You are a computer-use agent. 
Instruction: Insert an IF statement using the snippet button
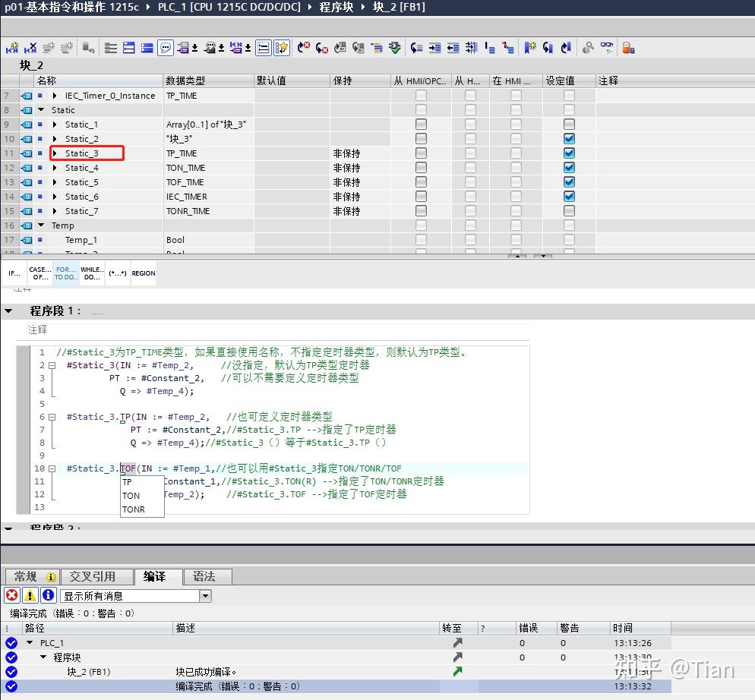(14, 273)
